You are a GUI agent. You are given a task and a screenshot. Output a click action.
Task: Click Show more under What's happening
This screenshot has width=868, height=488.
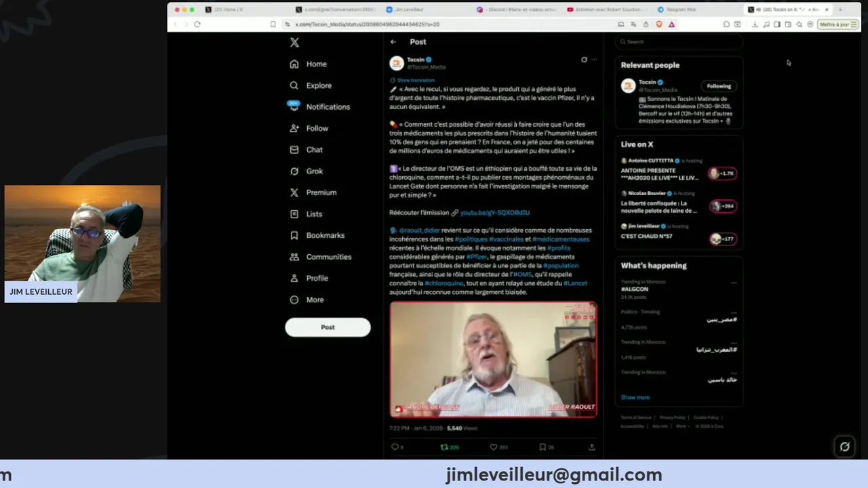click(x=635, y=398)
